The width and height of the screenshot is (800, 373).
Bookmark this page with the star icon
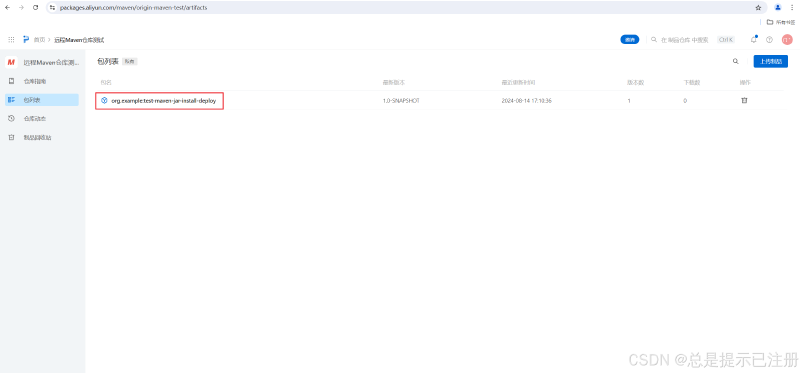758,8
